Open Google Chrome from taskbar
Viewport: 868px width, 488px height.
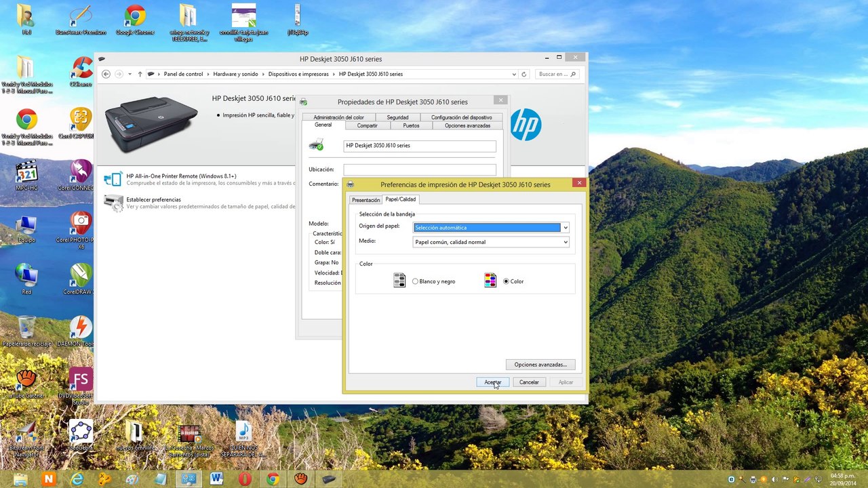coord(273,479)
